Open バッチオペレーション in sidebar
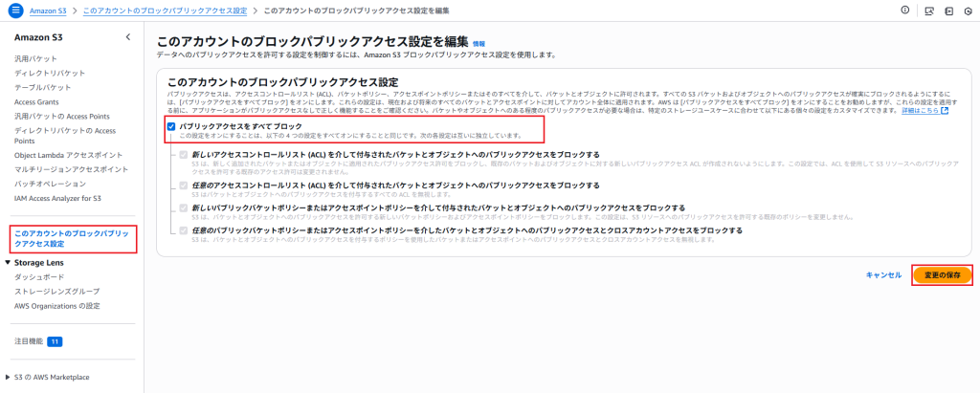 [x=50, y=185]
